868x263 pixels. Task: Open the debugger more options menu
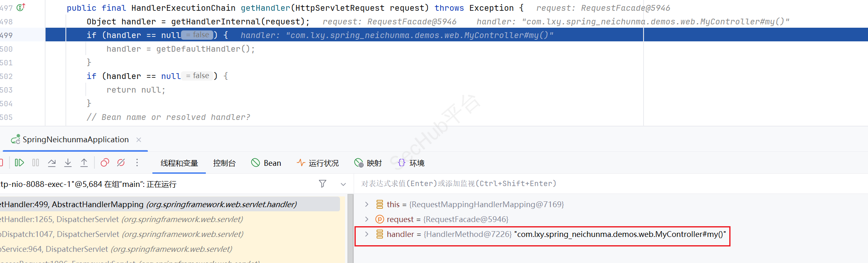[137, 163]
